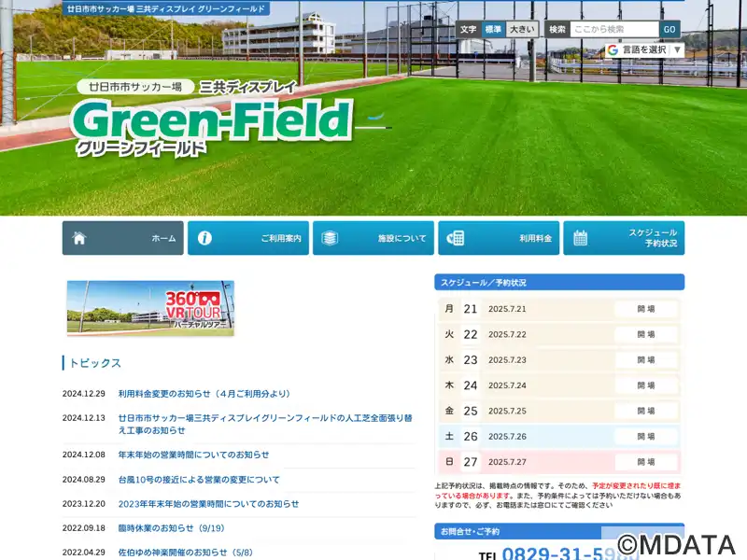
Task: Click the Green-Field site logo
Action: click(x=213, y=119)
